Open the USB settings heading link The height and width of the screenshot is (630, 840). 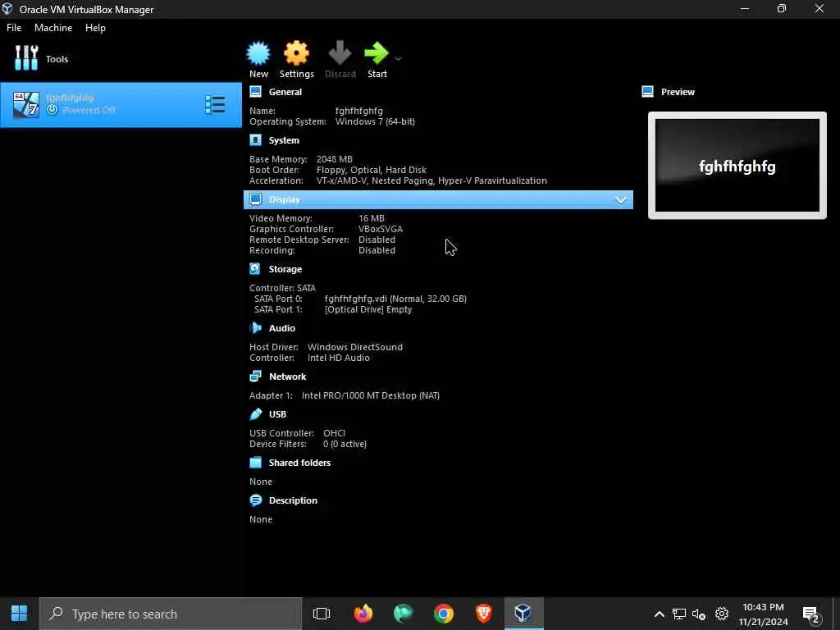coord(277,414)
